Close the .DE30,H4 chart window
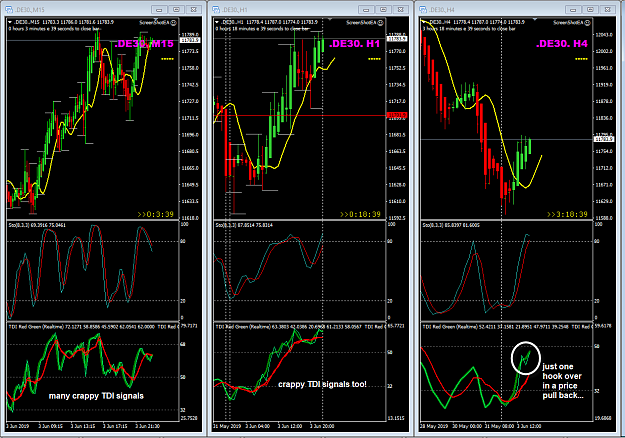 click(x=607, y=10)
